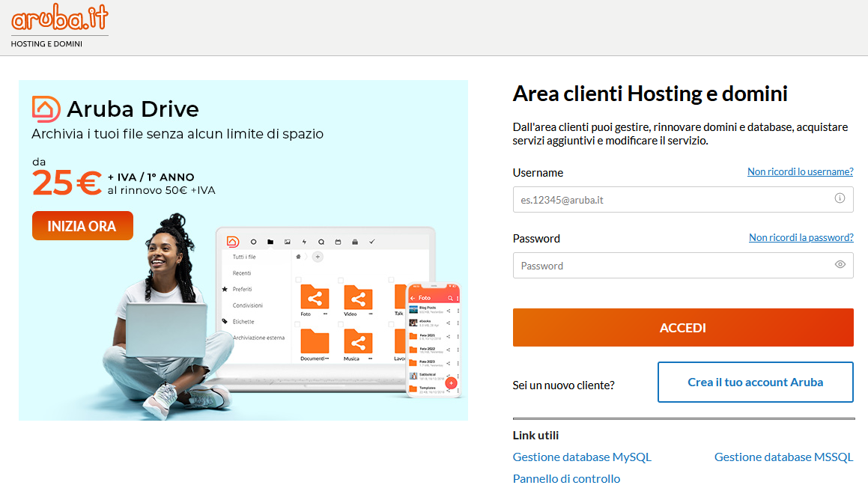Click the 25€ price text
This screenshot has width=868, height=500.
click(x=67, y=183)
